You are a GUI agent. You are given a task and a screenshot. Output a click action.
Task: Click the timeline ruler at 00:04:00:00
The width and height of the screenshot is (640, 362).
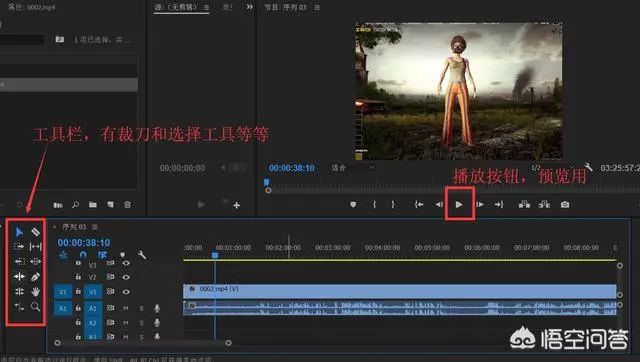click(382, 248)
